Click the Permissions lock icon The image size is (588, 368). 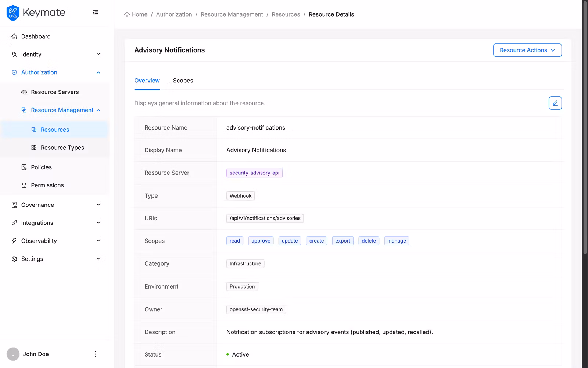click(24, 185)
